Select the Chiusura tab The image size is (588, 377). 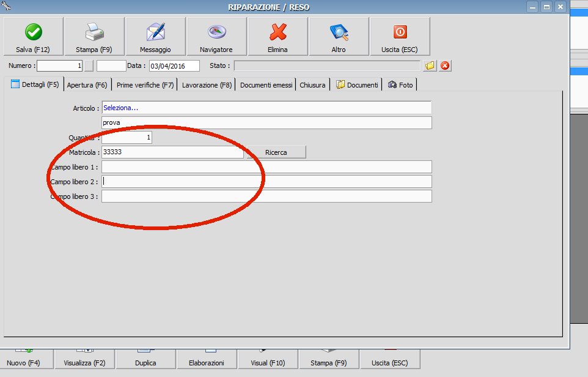pos(312,85)
